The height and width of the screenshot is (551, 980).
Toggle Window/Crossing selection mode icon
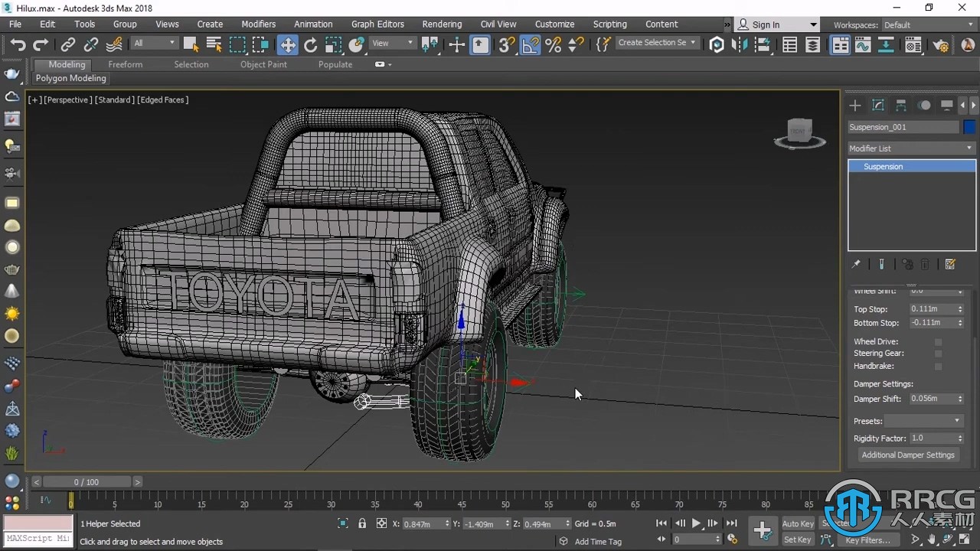click(260, 44)
